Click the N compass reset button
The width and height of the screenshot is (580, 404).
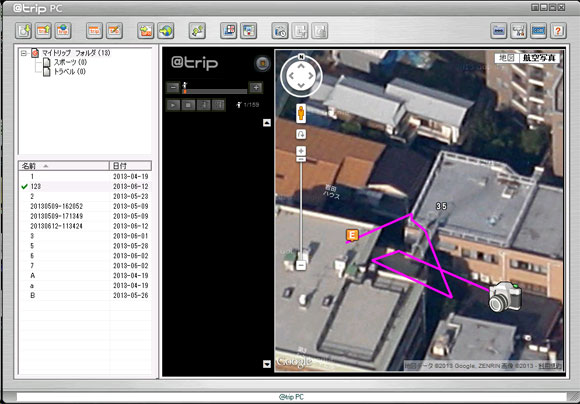(301, 57)
